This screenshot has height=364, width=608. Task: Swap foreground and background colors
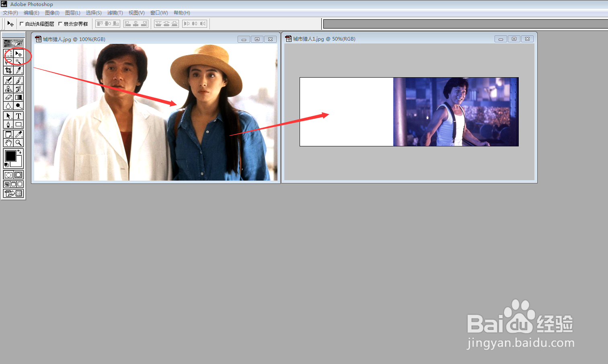19,152
